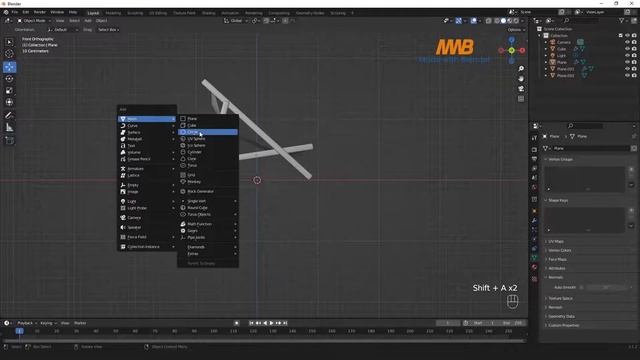Expand the Cube item in the outliner
Screen dimensions: 640x360
click(546, 49)
